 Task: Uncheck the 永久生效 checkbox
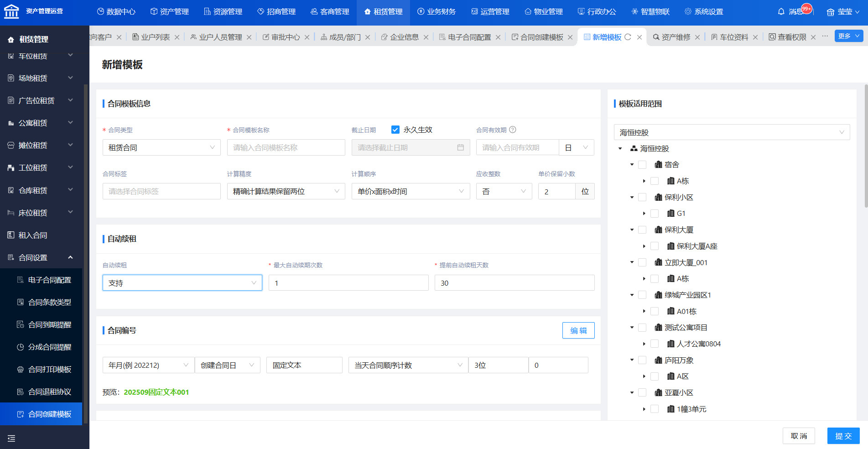(395, 130)
